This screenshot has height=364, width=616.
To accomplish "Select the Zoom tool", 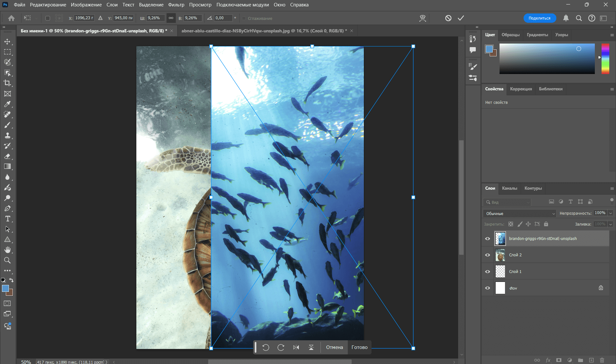I will pos(7,260).
